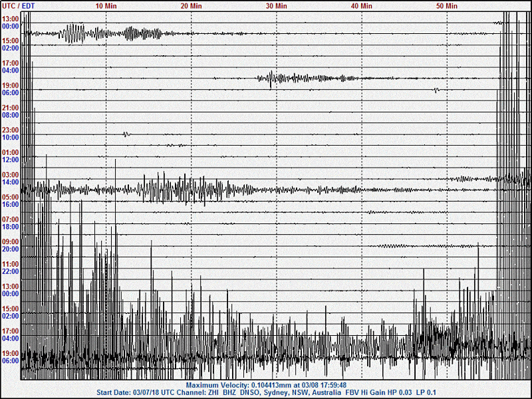Select the 20 Min time marker
The width and height of the screenshot is (532, 399).
(x=192, y=5)
